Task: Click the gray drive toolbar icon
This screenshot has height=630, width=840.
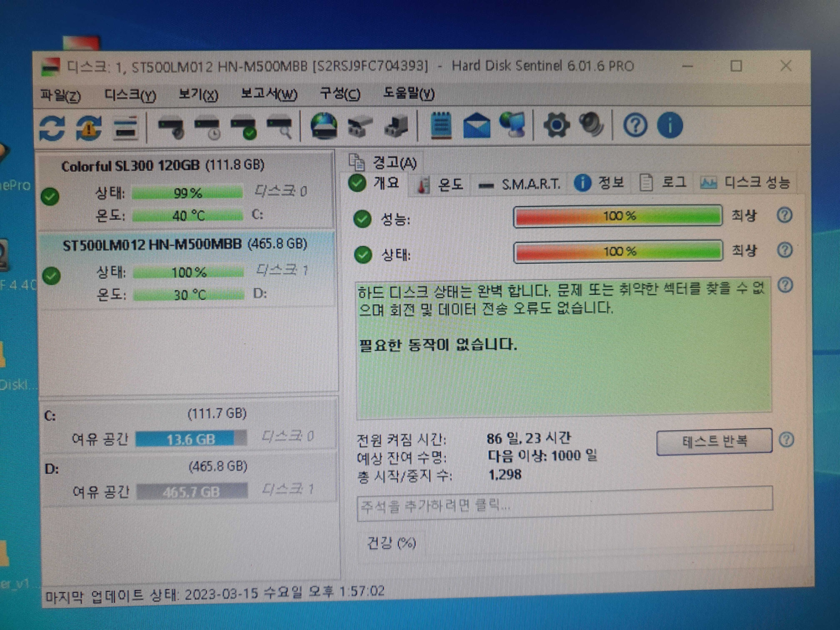Action: tap(360, 127)
